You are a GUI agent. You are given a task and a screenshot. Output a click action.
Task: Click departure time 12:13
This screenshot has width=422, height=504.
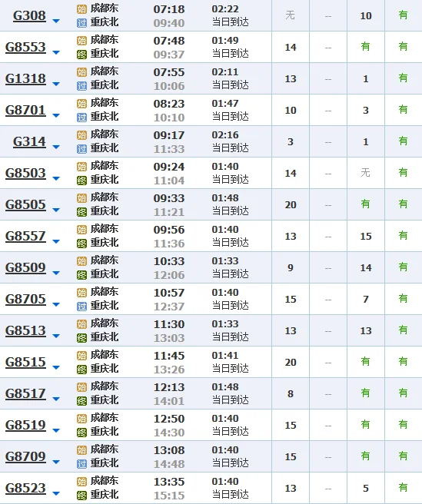click(169, 387)
